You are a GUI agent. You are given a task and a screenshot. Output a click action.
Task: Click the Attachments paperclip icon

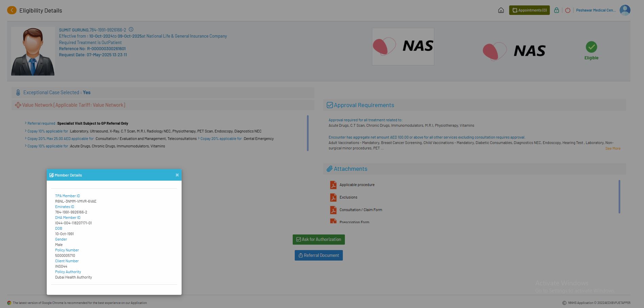[x=330, y=169]
